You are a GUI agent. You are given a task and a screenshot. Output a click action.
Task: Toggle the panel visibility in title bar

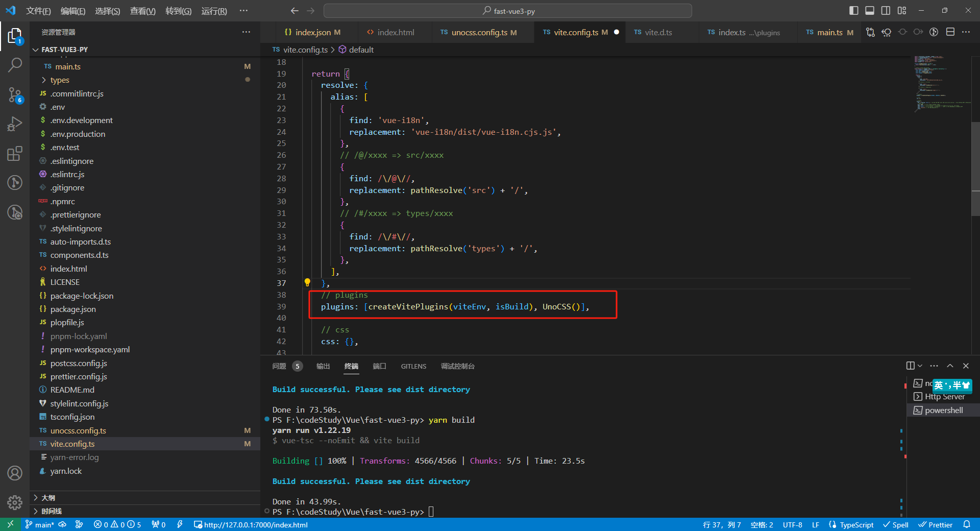point(869,10)
